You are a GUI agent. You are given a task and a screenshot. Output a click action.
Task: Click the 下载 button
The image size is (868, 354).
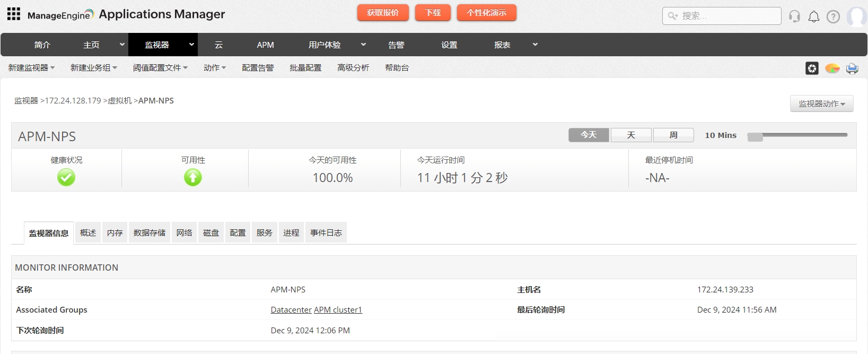point(433,13)
